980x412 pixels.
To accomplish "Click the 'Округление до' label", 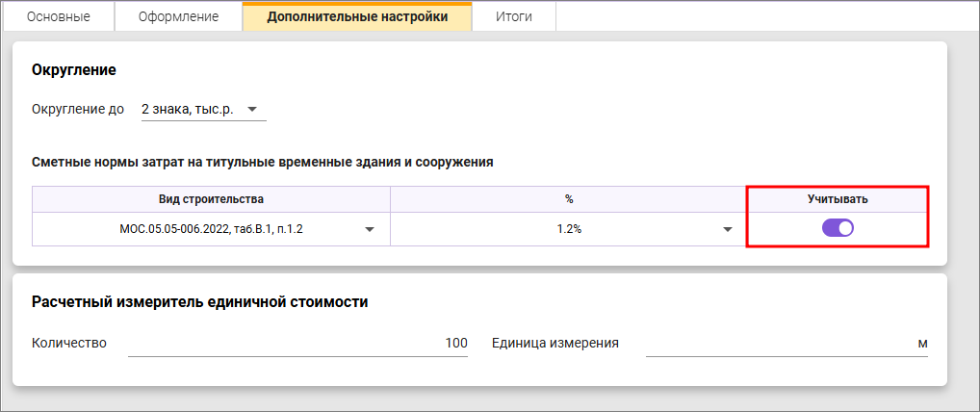I will pyautogui.click(x=78, y=110).
